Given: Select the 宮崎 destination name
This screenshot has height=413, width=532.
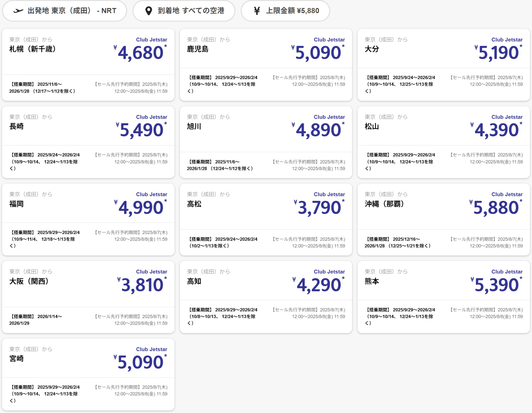Looking at the screenshot, I should (16, 359).
